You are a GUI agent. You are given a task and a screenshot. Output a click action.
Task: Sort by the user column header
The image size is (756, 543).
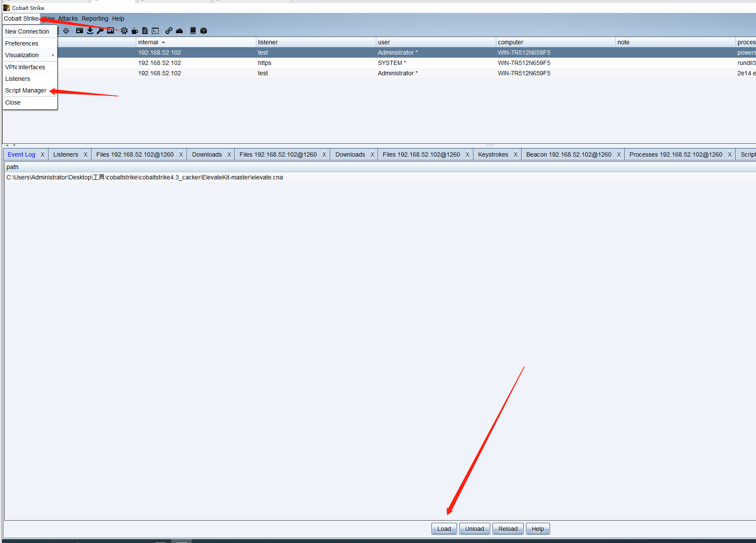(x=436, y=42)
